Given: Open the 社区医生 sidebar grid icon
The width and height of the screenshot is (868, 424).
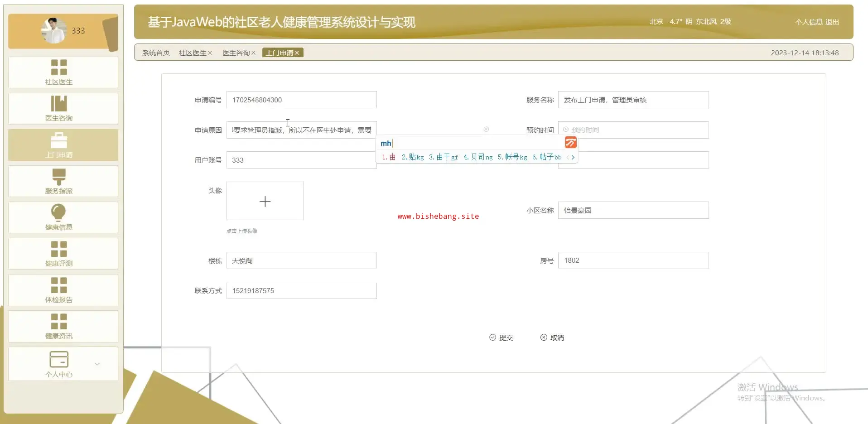Looking at the screenshot, I should tap(59, 67).
